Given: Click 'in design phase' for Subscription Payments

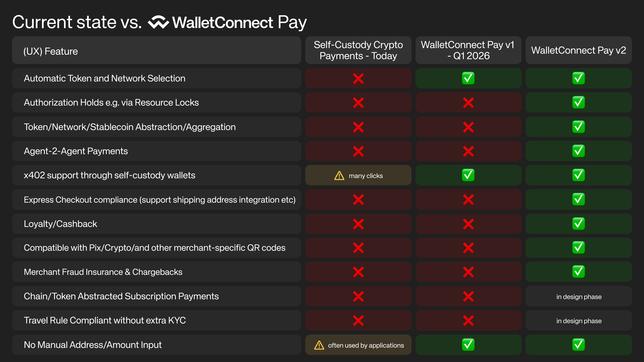Looking at the screenshot, I should (x=579, y=296).
